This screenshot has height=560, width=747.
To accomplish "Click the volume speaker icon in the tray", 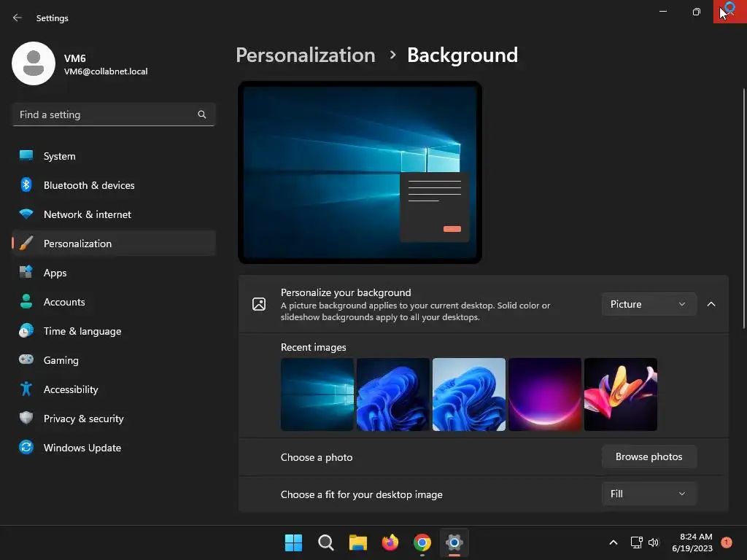I will click(654, 542).
